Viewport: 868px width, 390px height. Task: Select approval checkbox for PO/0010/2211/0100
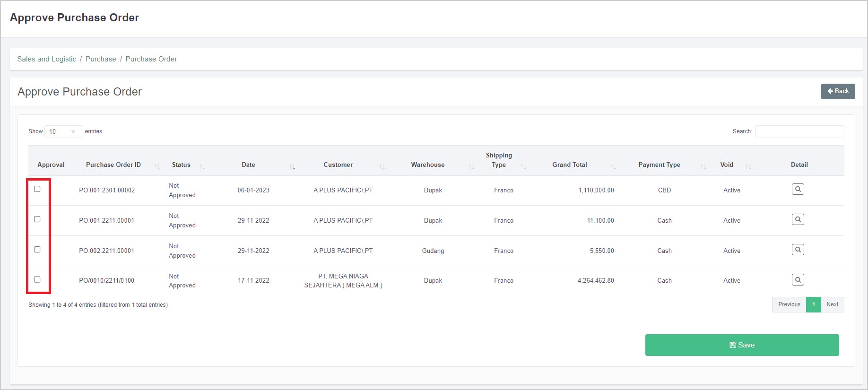coord(37,279)
